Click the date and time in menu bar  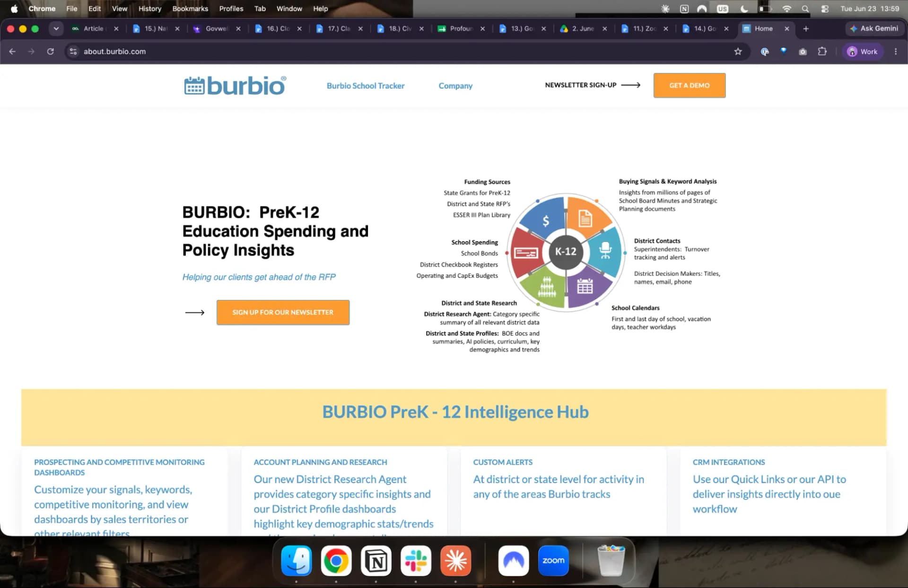point(870,9)
